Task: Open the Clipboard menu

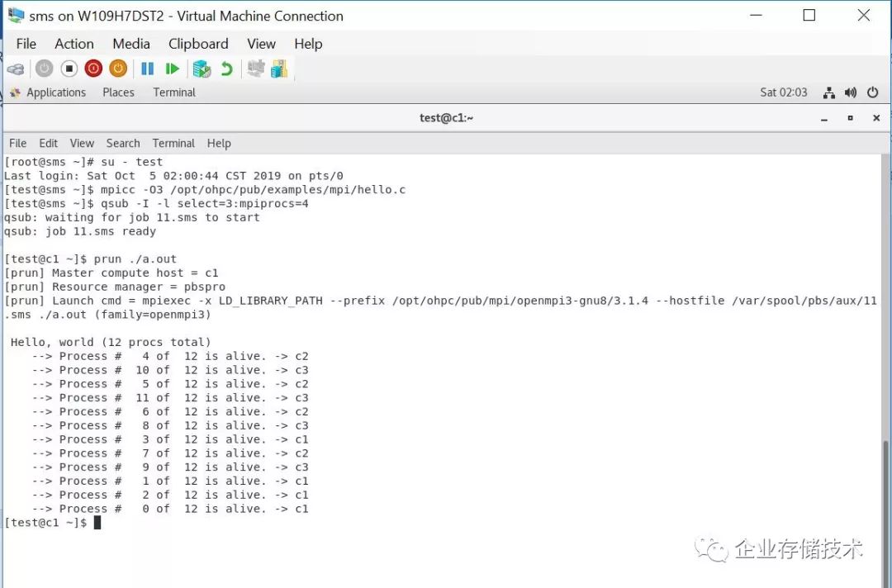Action: click(x=198, y=44)
